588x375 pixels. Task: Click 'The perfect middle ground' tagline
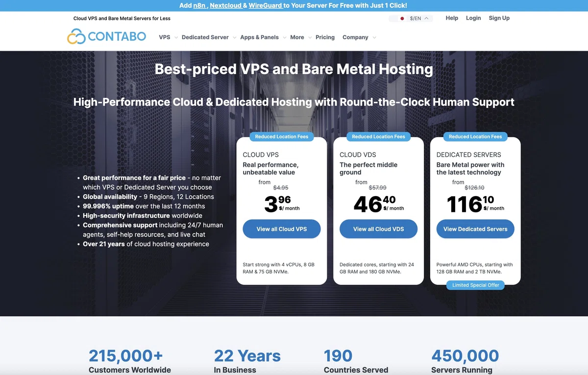368,169
